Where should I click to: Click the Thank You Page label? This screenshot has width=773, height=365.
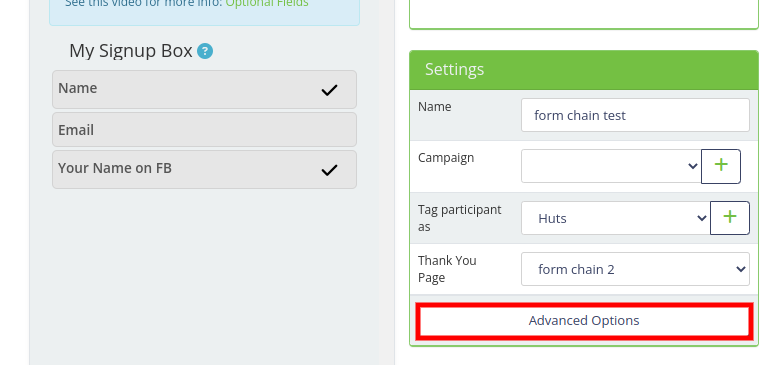click(447, 269)
